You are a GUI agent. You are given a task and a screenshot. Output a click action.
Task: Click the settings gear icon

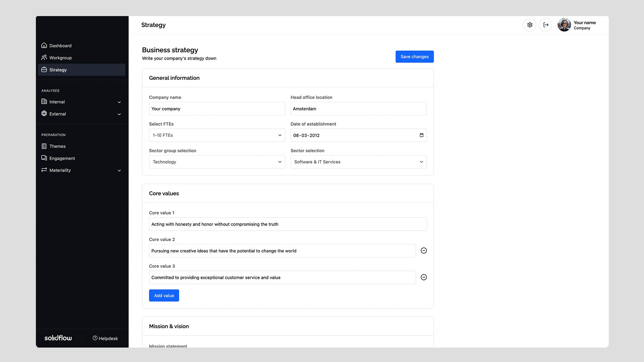coord(530,25)
